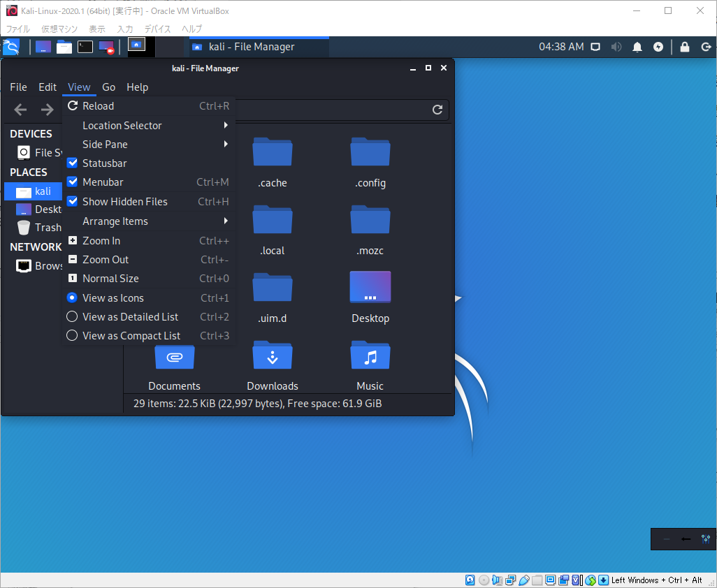
Task: Open terminal emulator from the panel
Action: coord(85,47)
